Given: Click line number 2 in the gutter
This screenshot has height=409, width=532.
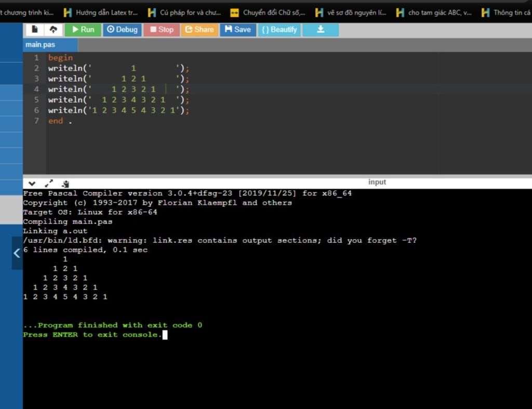Looking at the screenshot, I should 36,68.
